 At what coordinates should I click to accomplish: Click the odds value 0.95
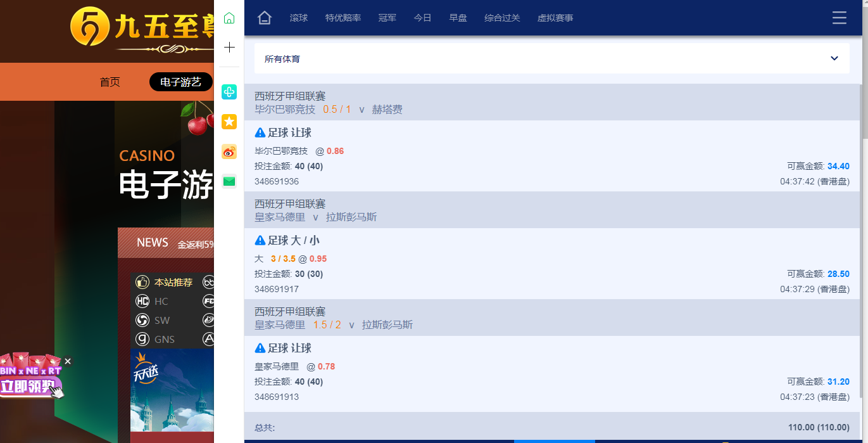click(x=318, y=259)
